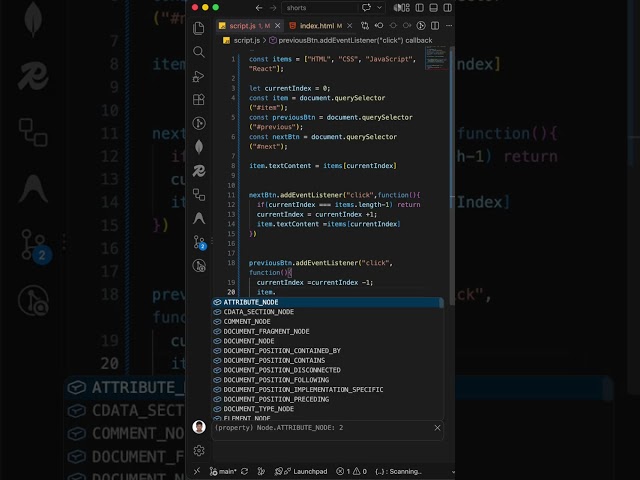Open the errors and warnings indicator
Image resolution: width=640 pixels, height=480 pixels.
351,471
